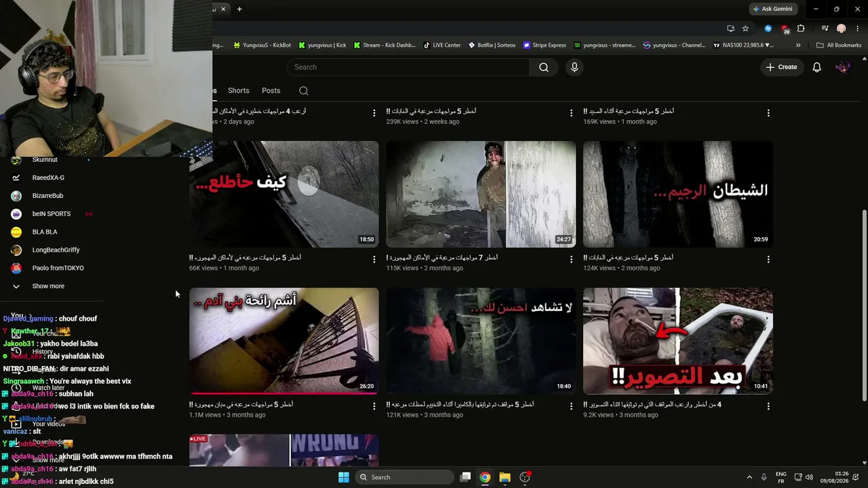Click the YouTube Search input field

[x=408, y=67]
